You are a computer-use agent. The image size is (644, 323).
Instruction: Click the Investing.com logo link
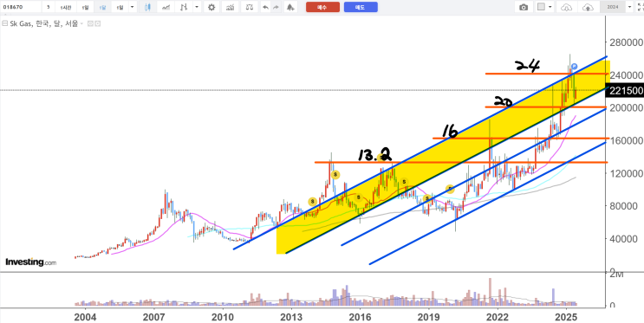31,262
